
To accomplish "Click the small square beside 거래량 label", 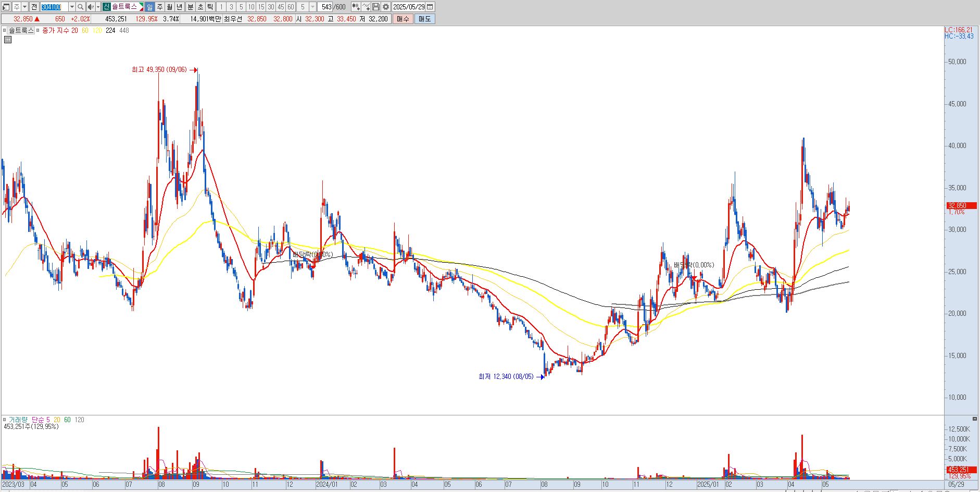I will click(x=4, y=420).
